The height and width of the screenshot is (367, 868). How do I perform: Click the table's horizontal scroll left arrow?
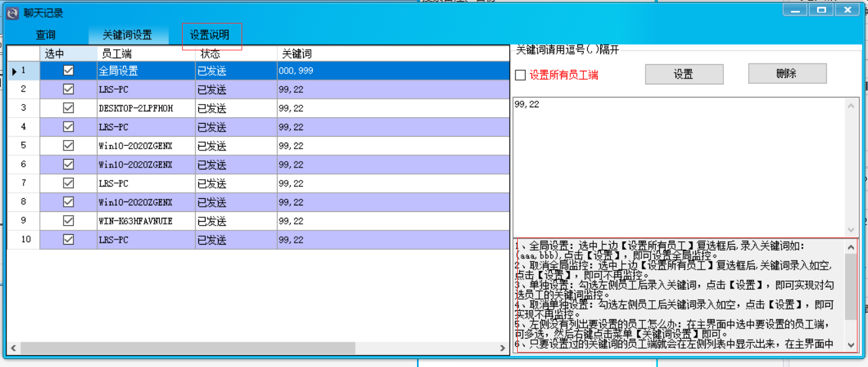click(x=13, y=348)
